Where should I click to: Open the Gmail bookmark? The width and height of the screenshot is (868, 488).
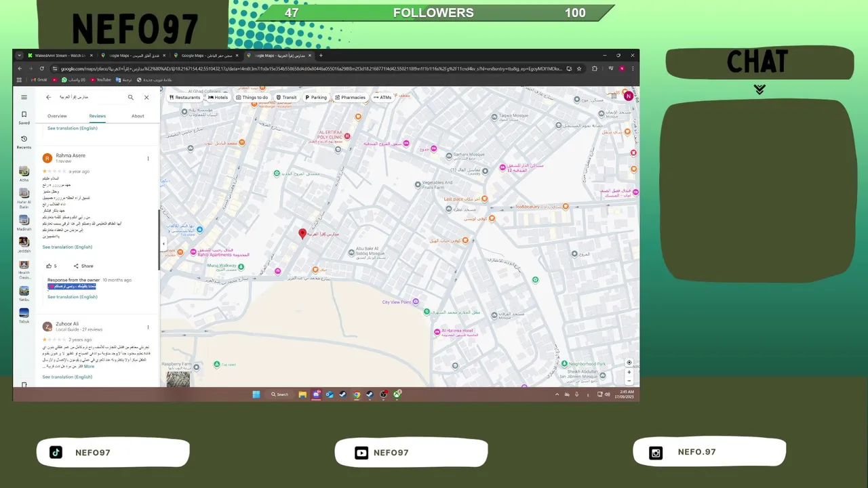39,80
